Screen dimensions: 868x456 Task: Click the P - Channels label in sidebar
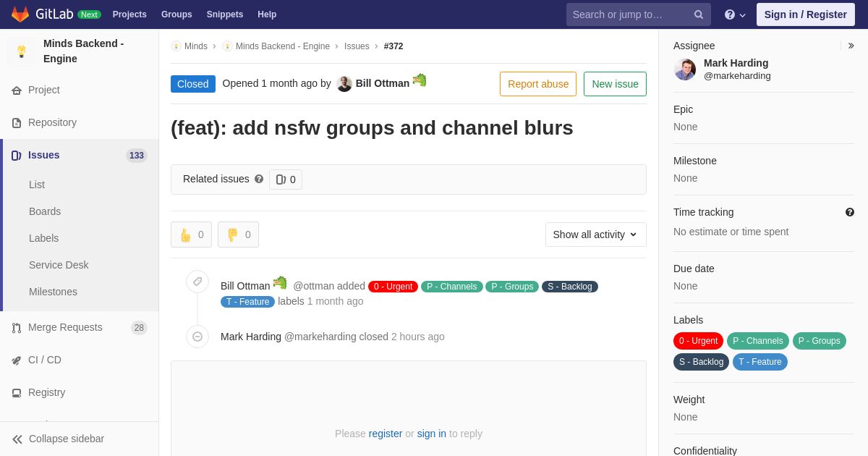(758, 341)
